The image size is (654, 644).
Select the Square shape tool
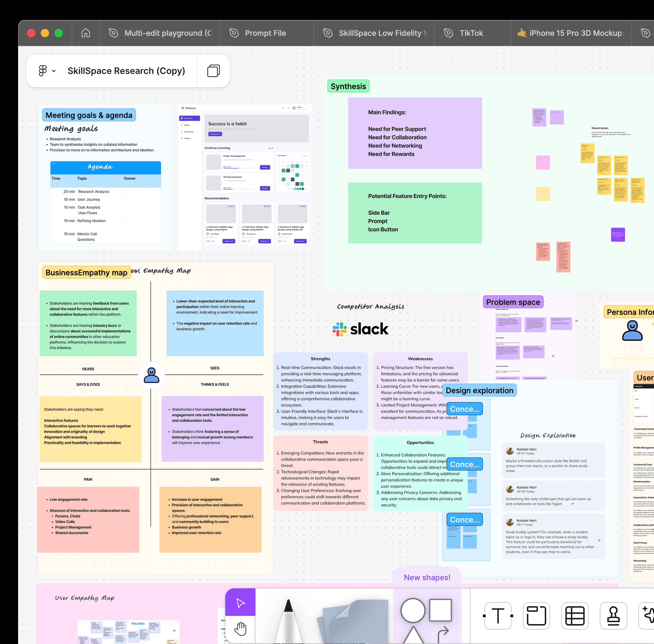[x=440, y=610]
